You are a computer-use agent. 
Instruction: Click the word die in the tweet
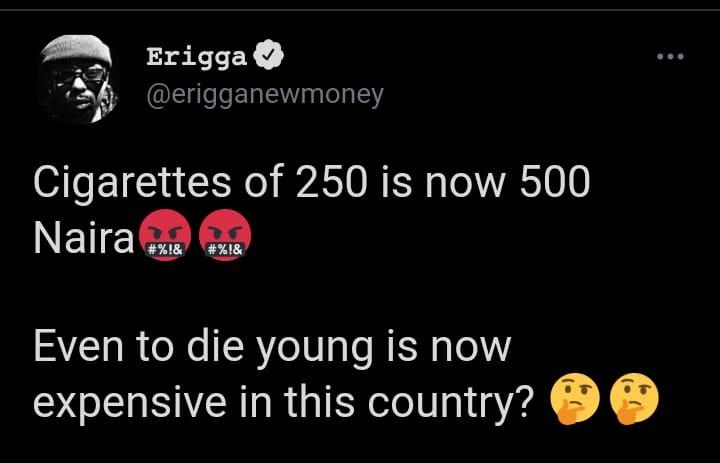215,346
